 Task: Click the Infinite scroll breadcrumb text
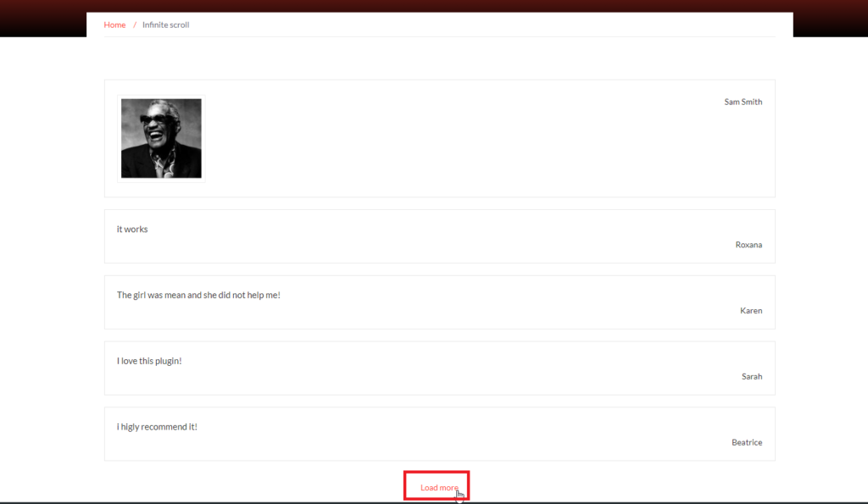[165, 25]
